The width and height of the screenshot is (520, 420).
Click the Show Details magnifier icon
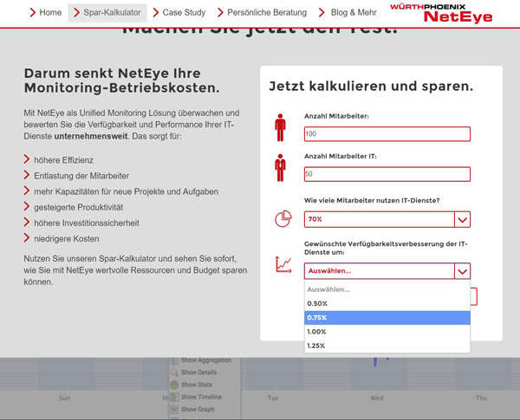174,372
